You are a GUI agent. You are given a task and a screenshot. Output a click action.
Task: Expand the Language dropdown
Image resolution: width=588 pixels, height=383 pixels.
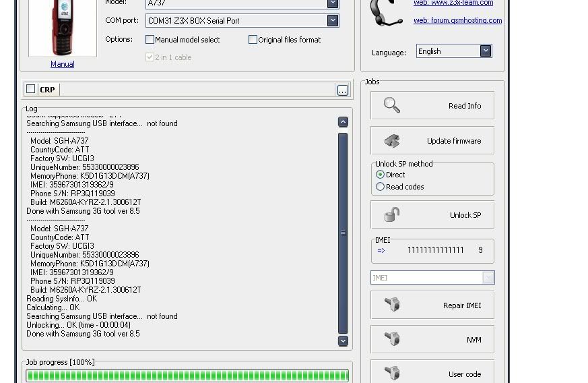click(485, 51)
